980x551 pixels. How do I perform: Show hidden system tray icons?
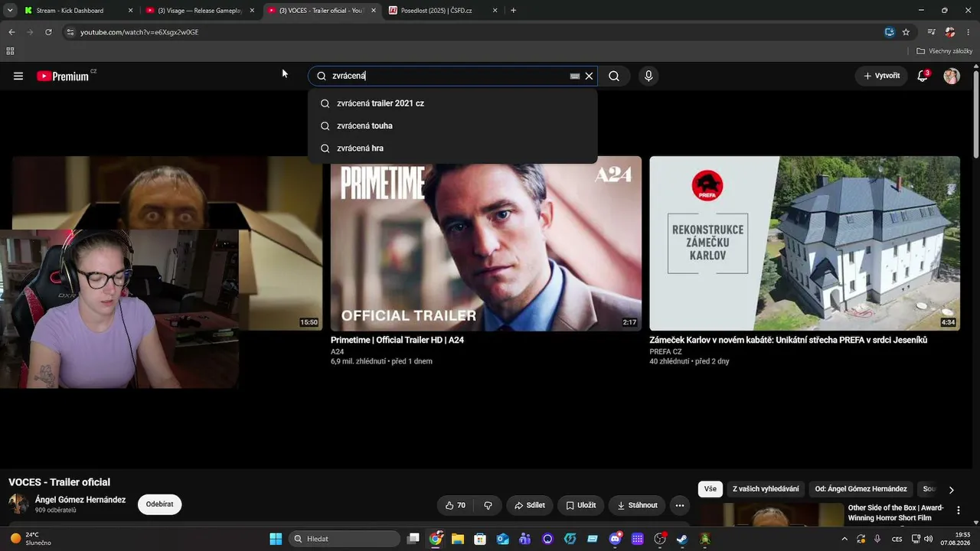coord(844,539)
